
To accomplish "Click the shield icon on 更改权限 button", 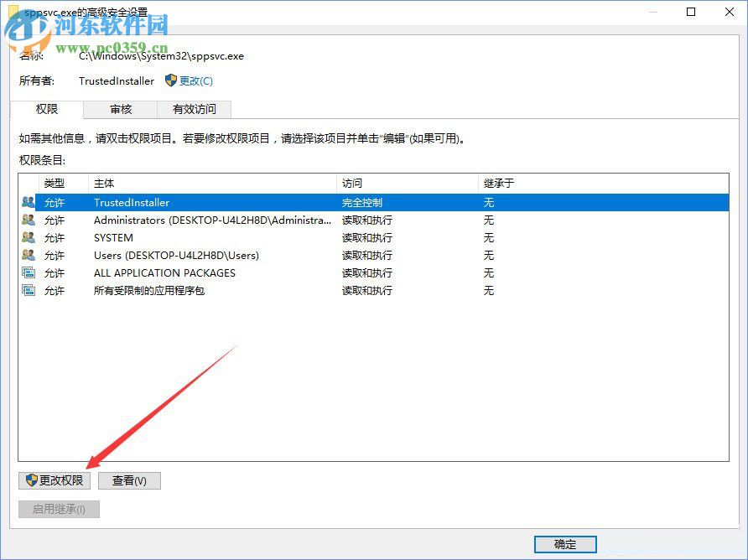I will [31, 480].
